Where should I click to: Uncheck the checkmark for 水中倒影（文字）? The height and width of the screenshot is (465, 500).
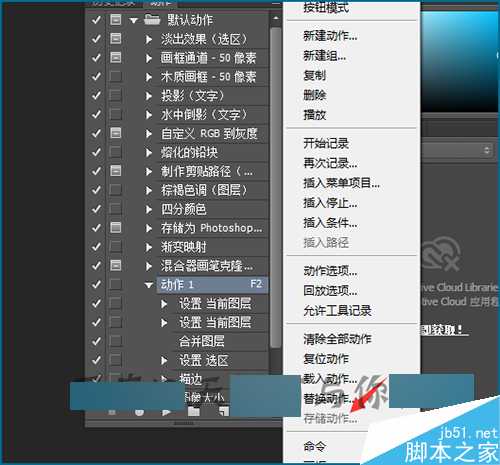96,114
